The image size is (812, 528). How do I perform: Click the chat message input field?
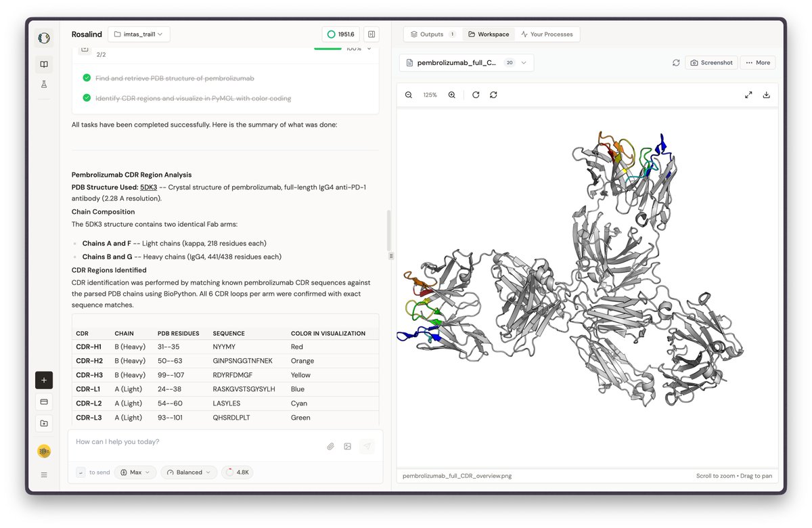196,441
